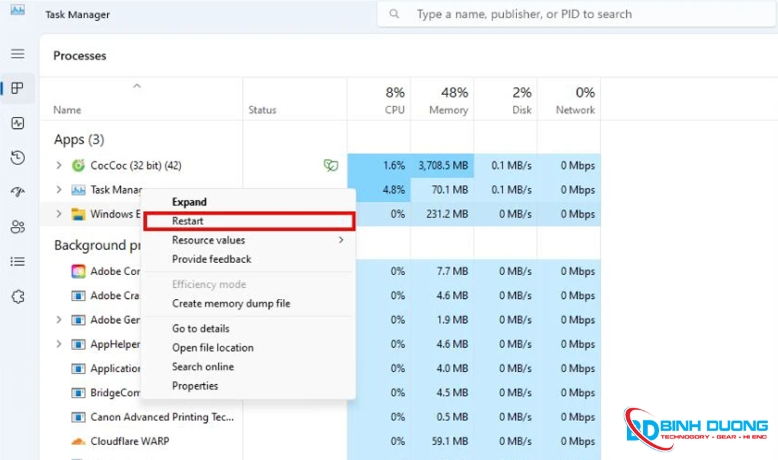This screenshot has height=460, width=778.
Task: Click the search box for name, publisher, or PID
Action: (x=576, y=14)
